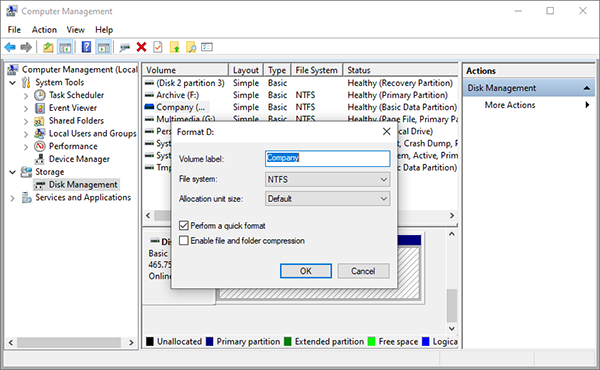Enable file and folder compression checkbox

coord(184,241)
